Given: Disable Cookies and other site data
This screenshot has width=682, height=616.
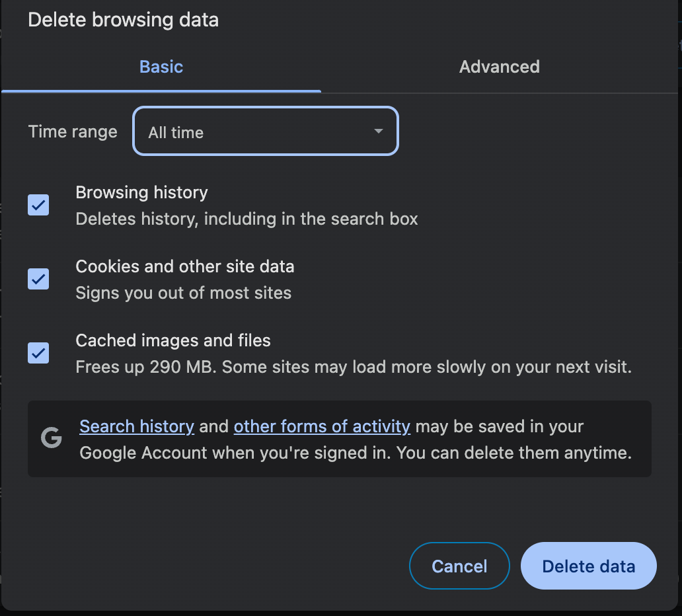Looking at the screenshot, I should 38,279.
